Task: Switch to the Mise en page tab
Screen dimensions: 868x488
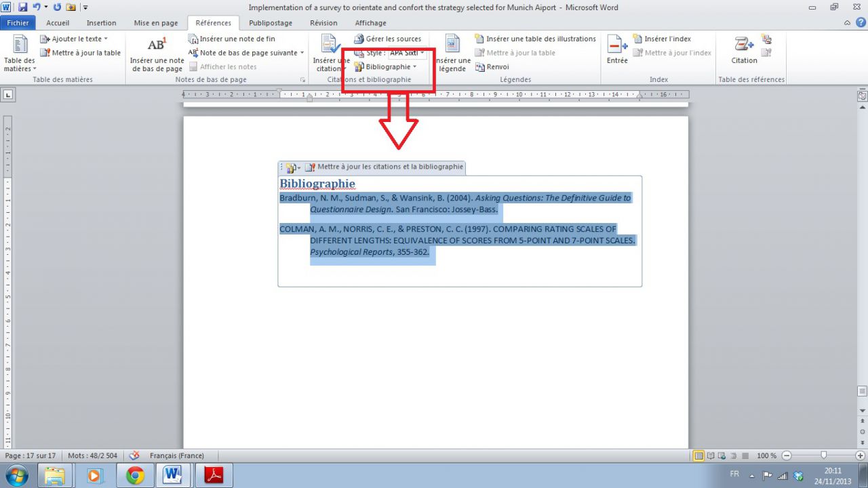Action: (x=156, y=22)
